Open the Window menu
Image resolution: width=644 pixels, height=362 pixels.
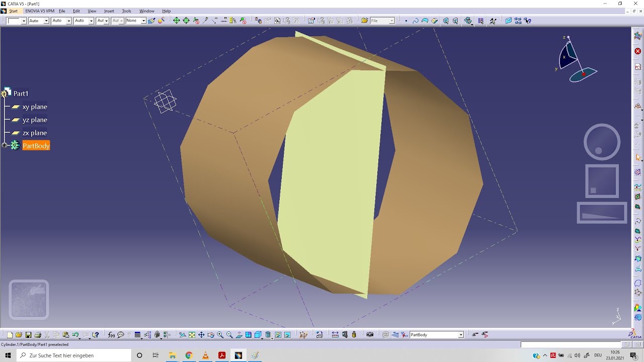147,11
